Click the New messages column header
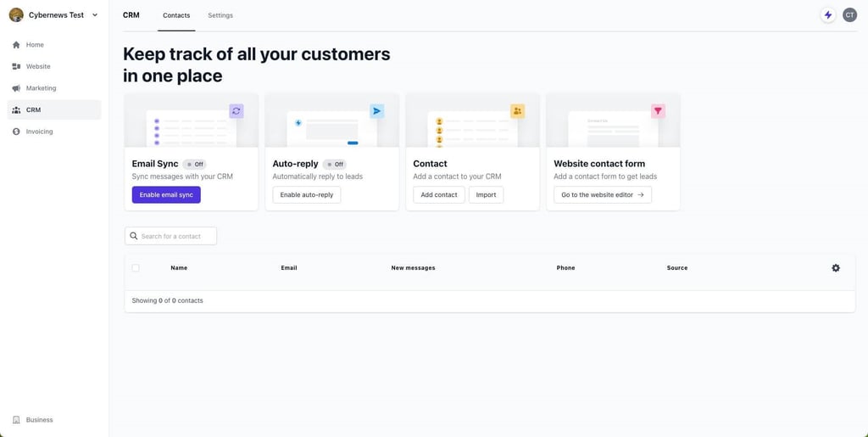Screen dimensions: 868x437 pyautogui.click(x=413, y=268)
